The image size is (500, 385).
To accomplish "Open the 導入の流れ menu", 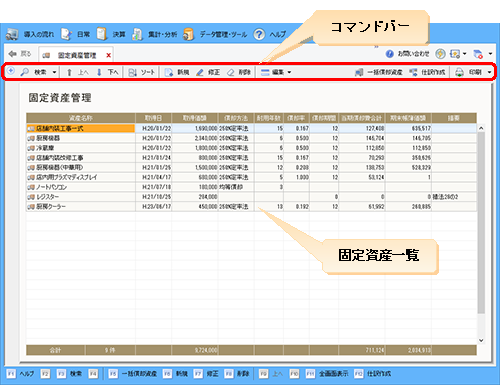I will click(x=39, y=34).
